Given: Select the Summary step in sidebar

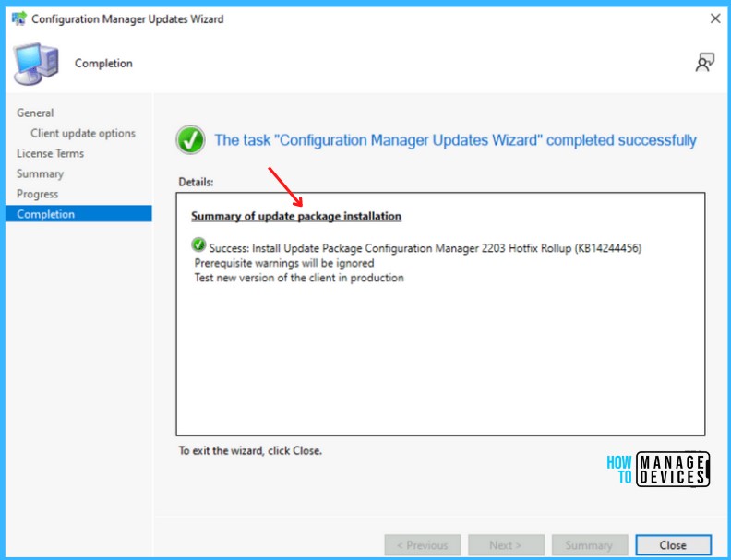Looking at the screenshot, I should pos(40,173).
